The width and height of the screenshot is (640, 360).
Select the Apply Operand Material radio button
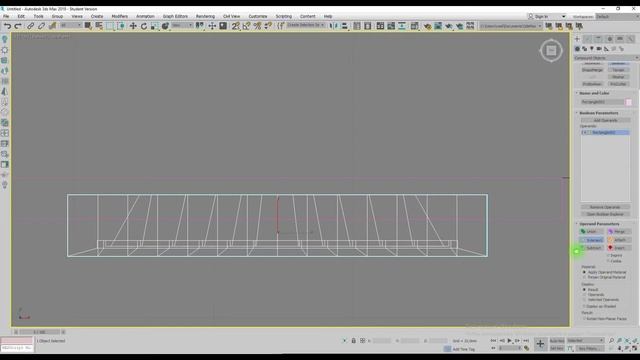point(584,272)
